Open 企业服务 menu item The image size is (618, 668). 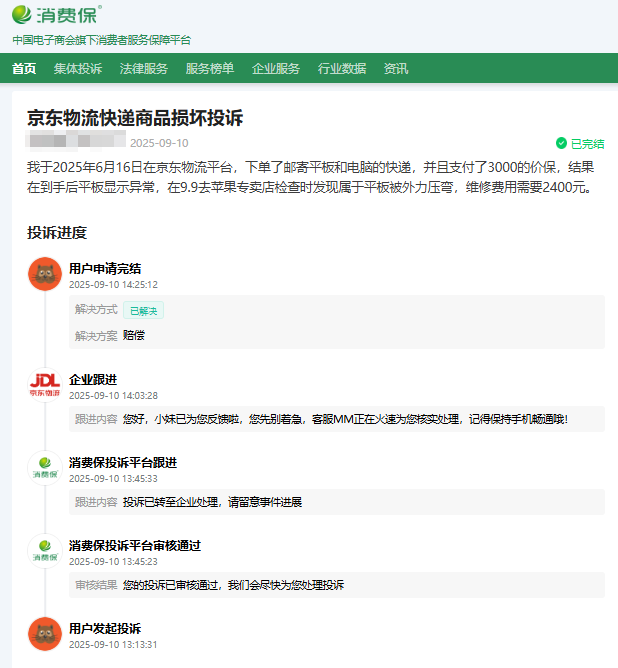click(x=276, y=68)
